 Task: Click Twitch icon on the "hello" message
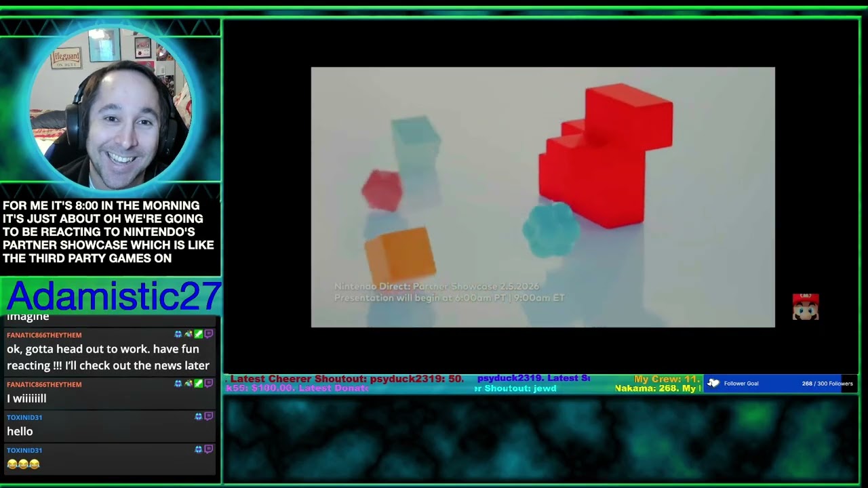(x=209, y=416)
